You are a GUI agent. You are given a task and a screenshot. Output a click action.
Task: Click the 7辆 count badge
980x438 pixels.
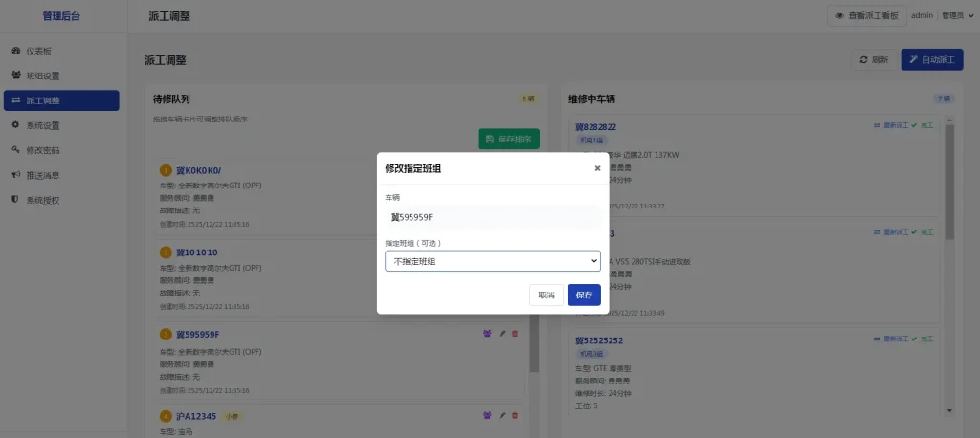pyautogui.click(x=943, y=99)
